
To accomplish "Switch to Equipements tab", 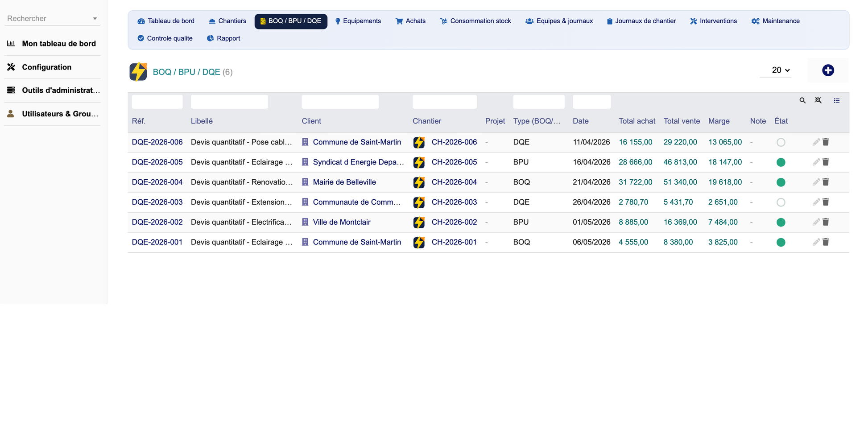I will pyautogui.click(x=358, y=21).
